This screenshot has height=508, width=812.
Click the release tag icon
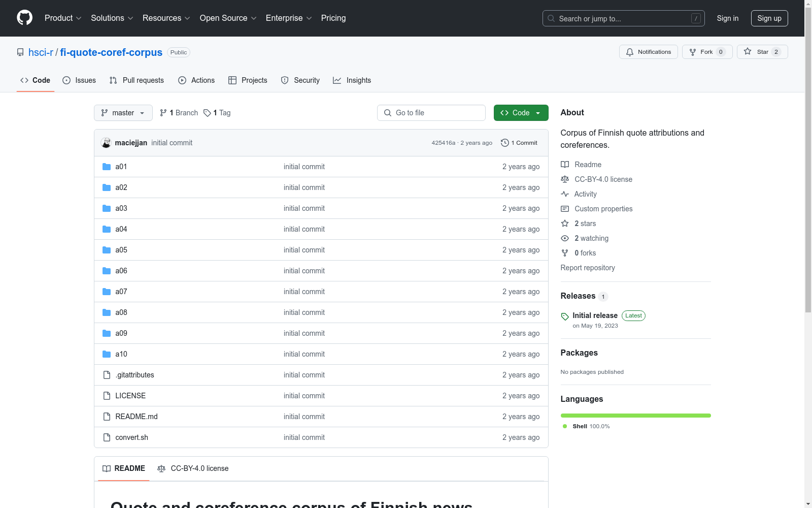565,316
